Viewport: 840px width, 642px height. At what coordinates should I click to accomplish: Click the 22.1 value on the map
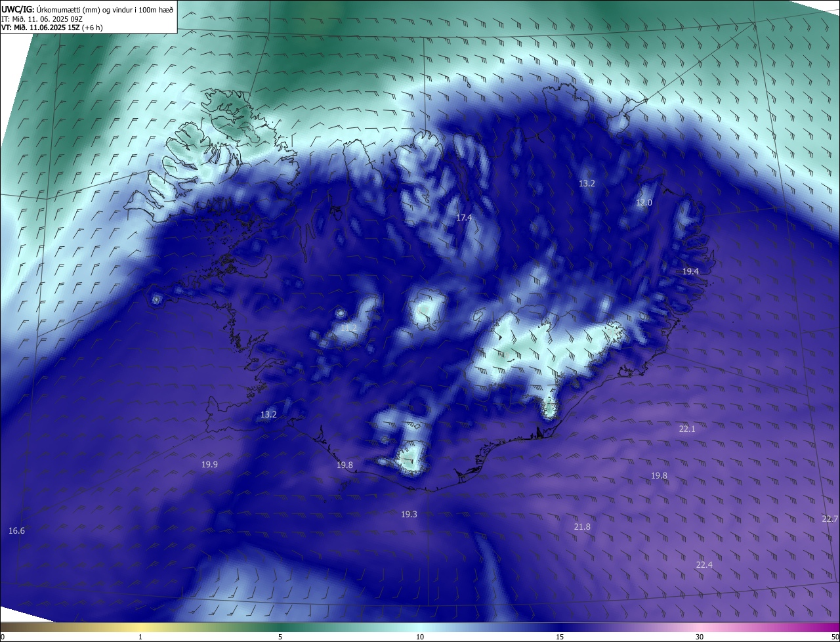click(686, 429)
